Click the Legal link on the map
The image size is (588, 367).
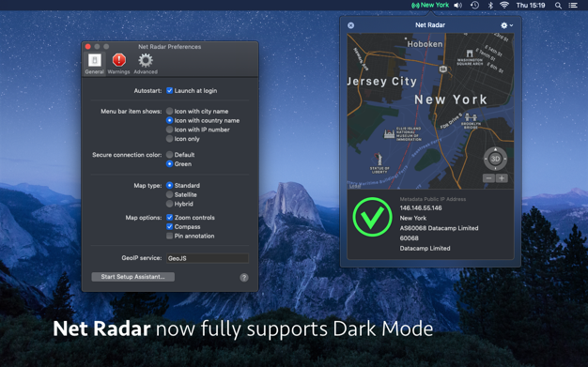pyautogui.click(x=355, y=186)
